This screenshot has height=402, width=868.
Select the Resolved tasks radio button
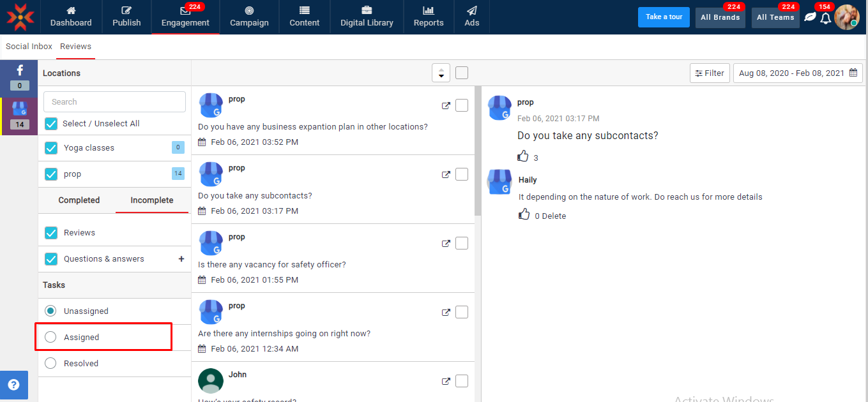tap(50, 363)
